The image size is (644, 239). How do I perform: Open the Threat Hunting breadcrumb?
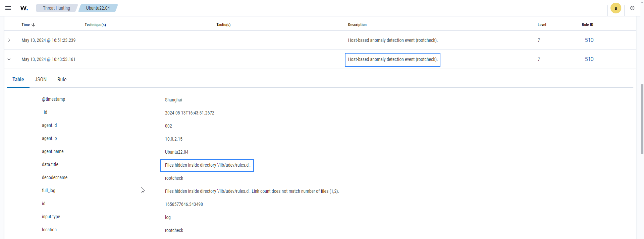pos(56,8)
